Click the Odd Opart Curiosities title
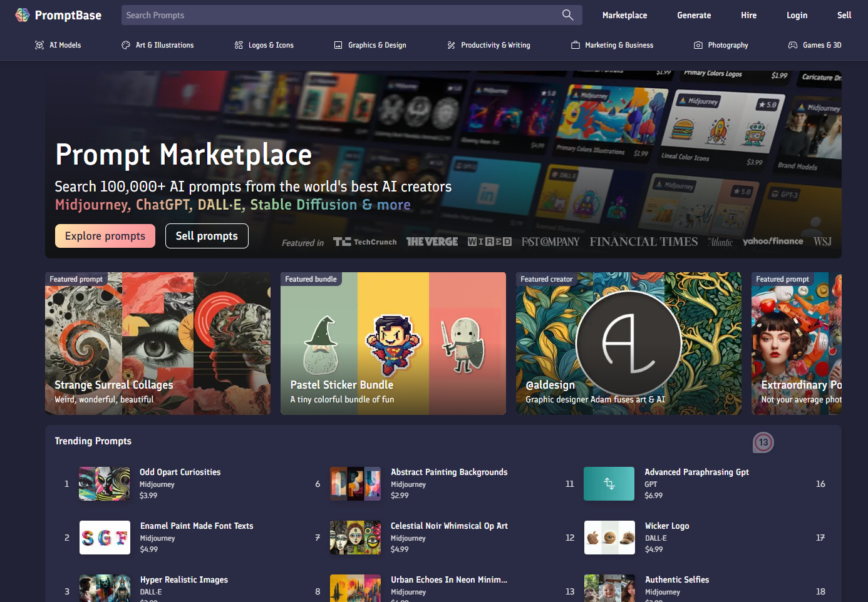Screen dimensions: 868x602 (180, 472)
